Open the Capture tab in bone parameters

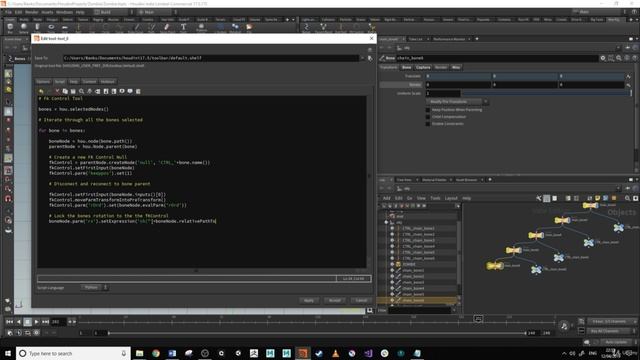coord(423,67)
